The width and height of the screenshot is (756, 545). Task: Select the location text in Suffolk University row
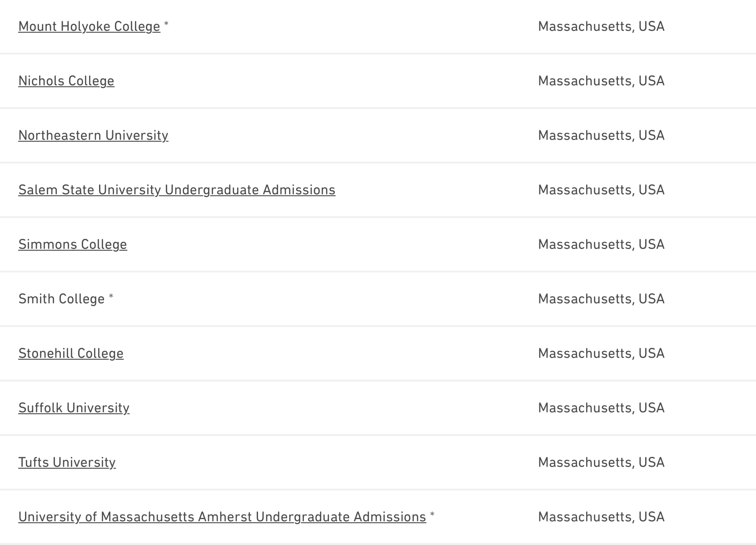(x=601, y=408)
